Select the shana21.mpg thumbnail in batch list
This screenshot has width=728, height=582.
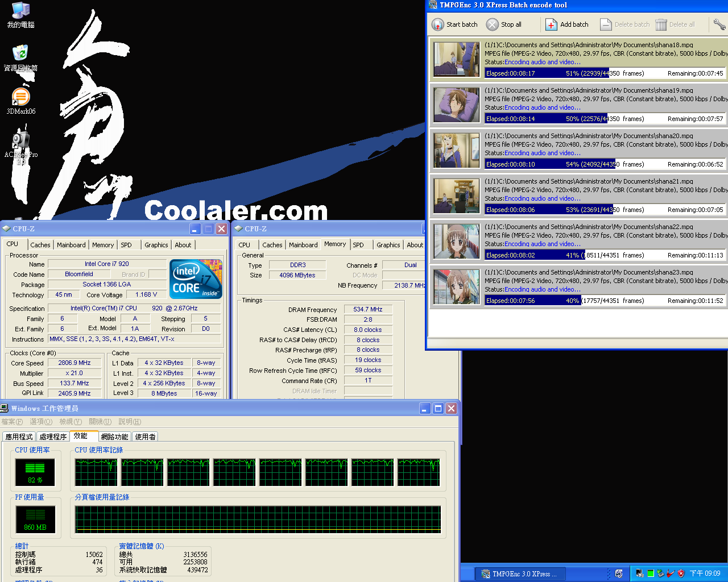tap(457, 196)
